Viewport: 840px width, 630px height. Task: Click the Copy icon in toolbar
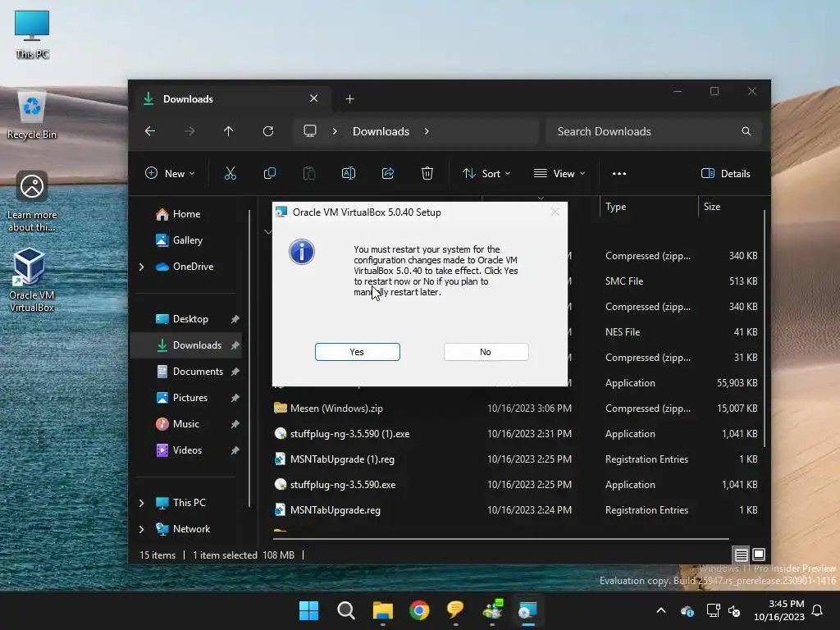(x=270, y=173)
